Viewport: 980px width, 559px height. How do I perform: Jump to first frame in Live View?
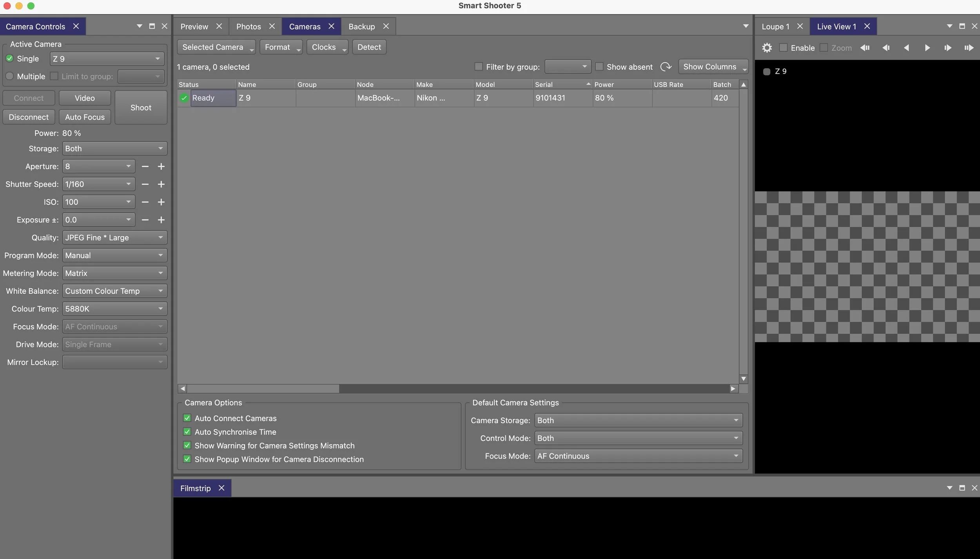pos(865,48)
